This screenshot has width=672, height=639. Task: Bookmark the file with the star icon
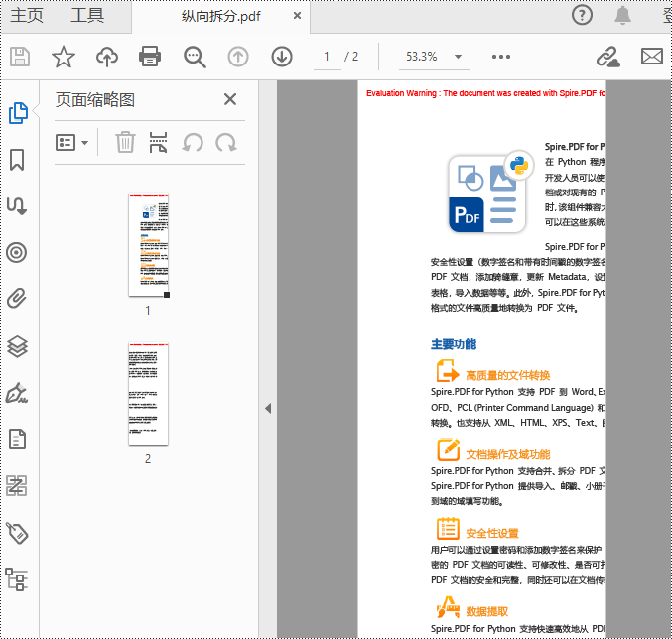[64, 57]
